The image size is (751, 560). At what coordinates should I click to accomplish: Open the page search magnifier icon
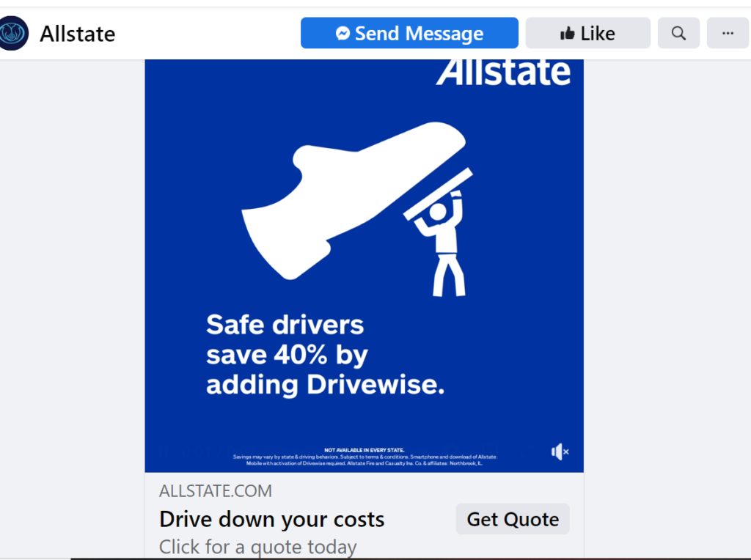point(678,33)
